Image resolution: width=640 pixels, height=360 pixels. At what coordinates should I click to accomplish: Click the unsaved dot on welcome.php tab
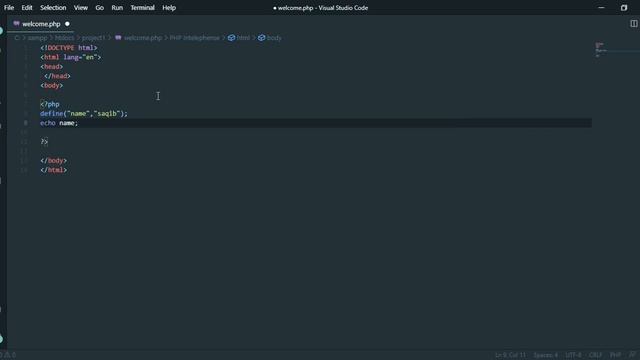[x=67, y=24]
